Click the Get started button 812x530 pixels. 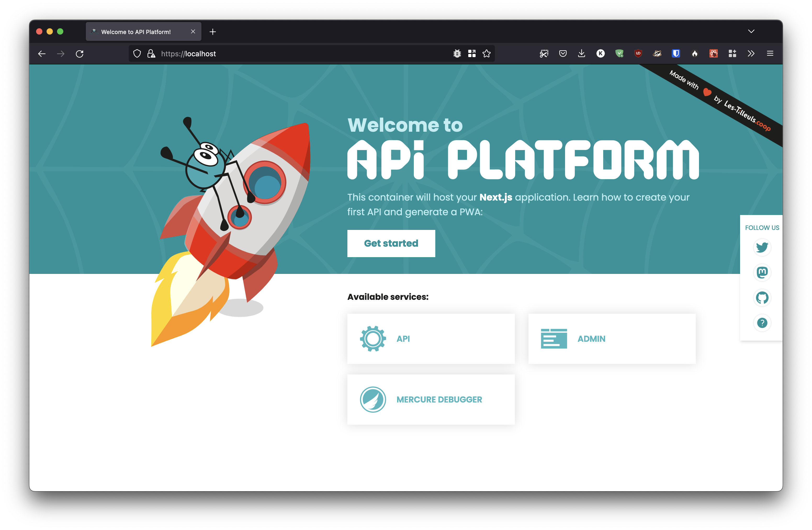click(x=391, y=243)
